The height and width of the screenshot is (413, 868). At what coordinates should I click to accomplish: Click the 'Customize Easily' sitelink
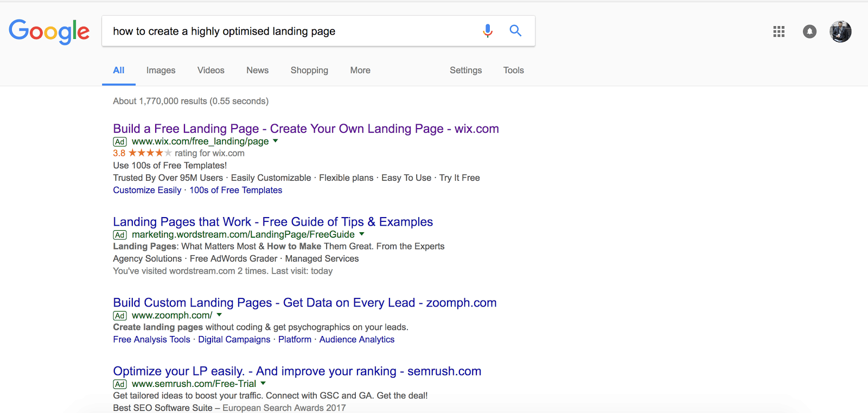pyautogui.click(x=147, y=190)
